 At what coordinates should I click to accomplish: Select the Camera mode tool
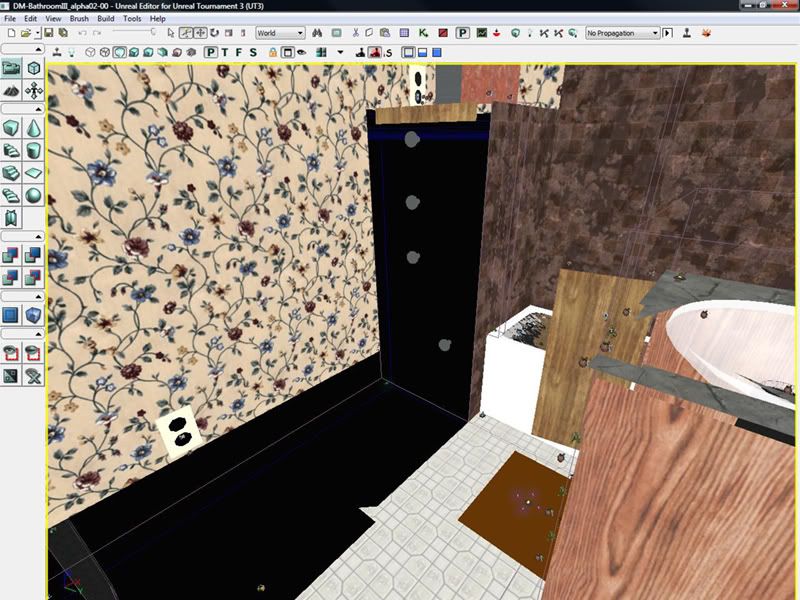(10, 68)
